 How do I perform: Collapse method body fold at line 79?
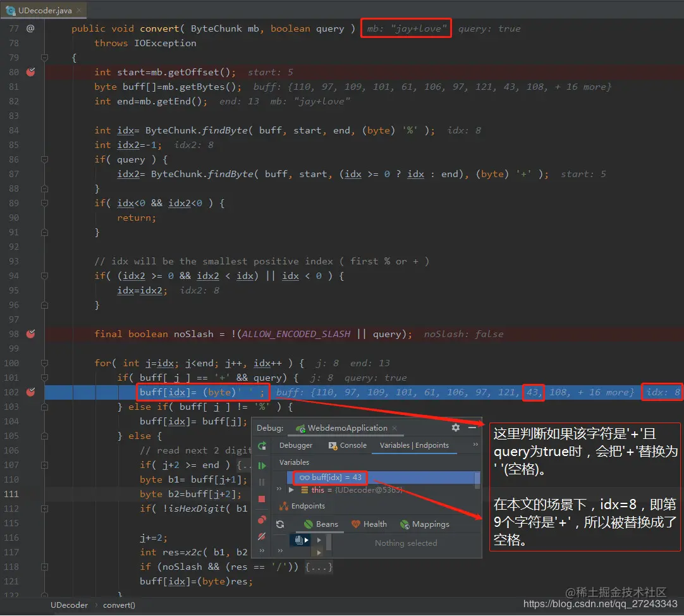point(44,58)
